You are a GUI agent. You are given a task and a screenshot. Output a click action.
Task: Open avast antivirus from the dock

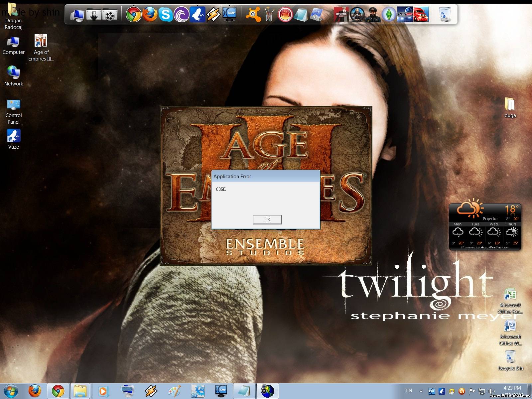coord(253,15)
